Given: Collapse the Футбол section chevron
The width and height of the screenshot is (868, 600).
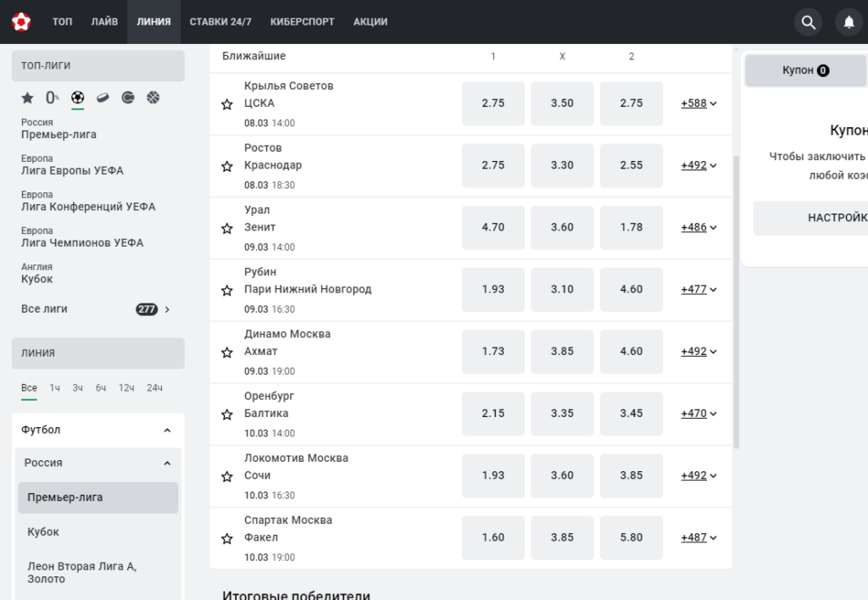Looking at the screenshot, I should point(167,430).
